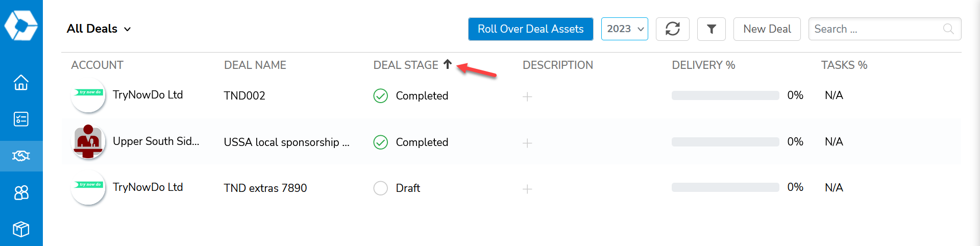Image resolution: width=980 pixels, height=246 pixels.
Task: Click the refresh deals icon button
Action: click(x=673, y=29)
